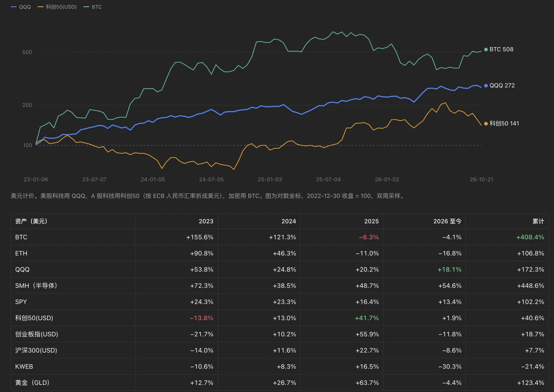Select the 24-07-05 date label on the x-axis
This screenshot has height=392, width=554.
[211, 180]
